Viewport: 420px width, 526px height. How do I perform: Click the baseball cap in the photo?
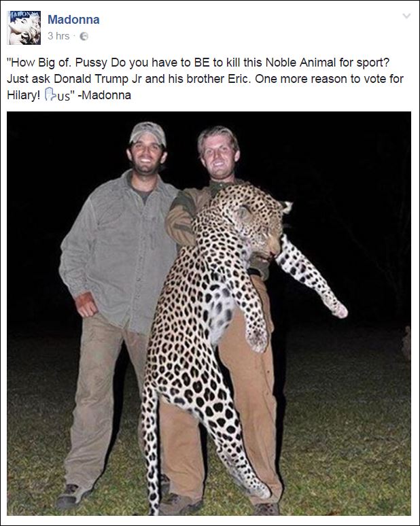click(x=147, y=131)
